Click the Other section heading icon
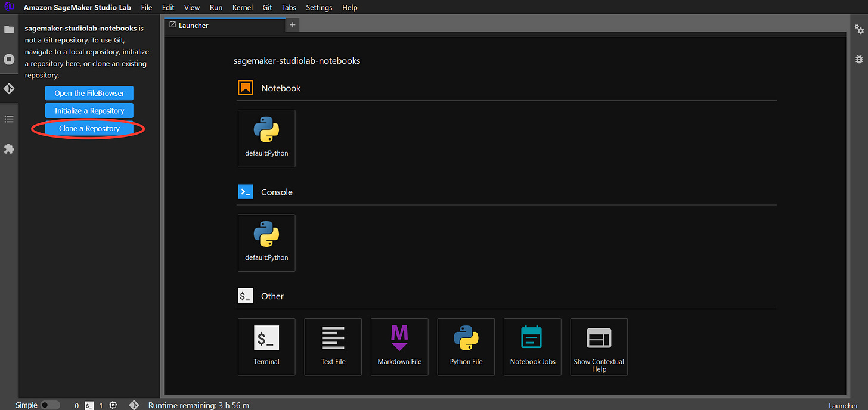The width and height of the screenshot is (868, 410). click(x=246, y=296)
